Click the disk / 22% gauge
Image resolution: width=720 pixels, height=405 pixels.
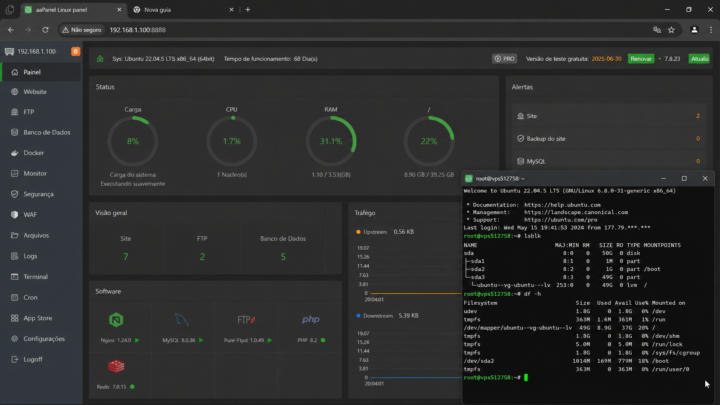[x=429, y=141]
